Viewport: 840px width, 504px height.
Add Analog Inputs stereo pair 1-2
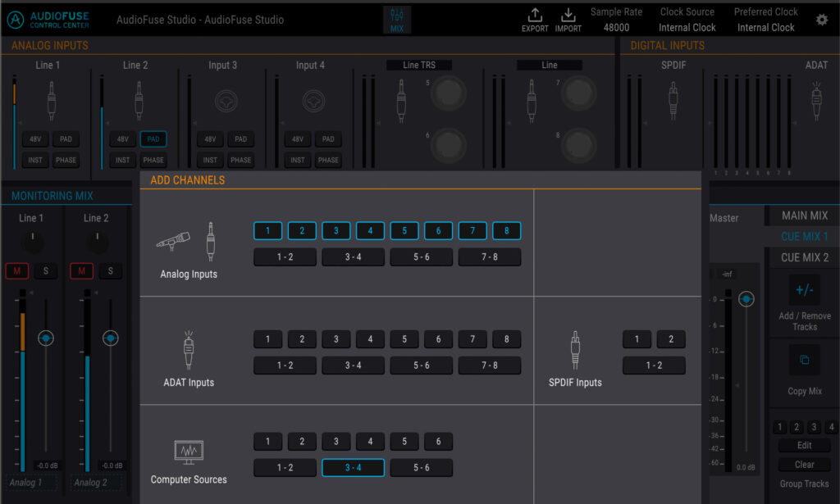coord(285,257)
